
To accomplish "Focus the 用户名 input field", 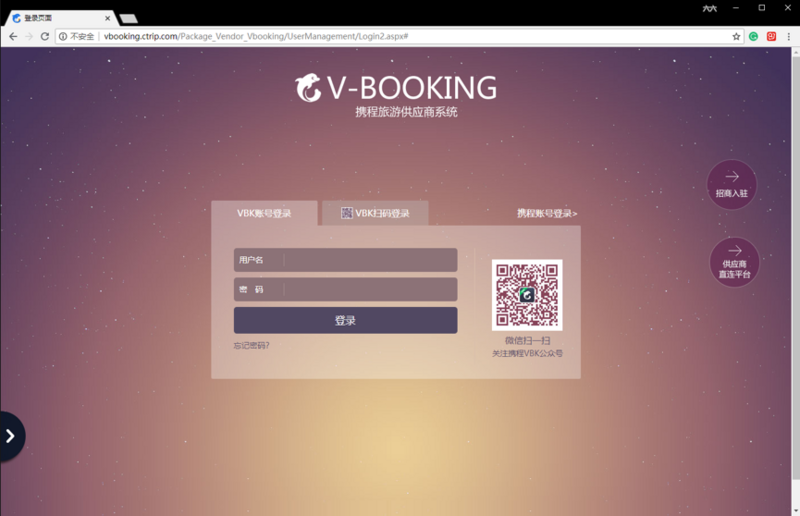I will coord(345,260).
